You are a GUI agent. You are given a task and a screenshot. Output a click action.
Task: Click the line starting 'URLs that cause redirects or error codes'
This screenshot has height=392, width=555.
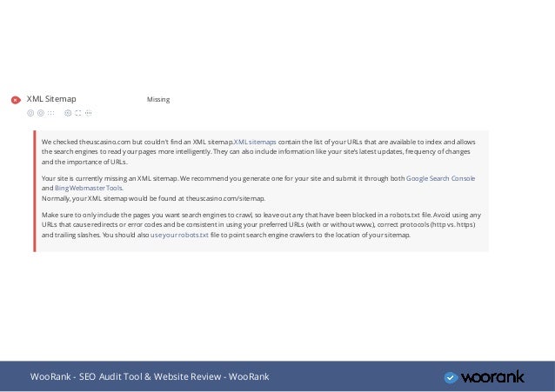tap(258, 224)
